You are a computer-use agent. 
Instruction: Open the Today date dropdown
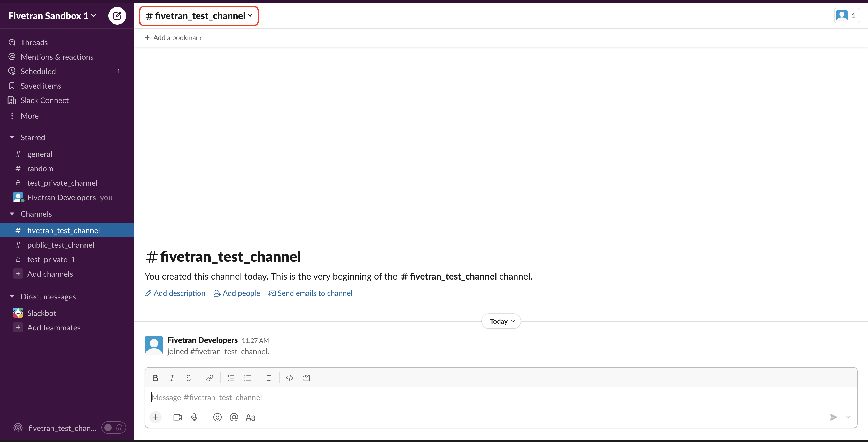point(501,321)
